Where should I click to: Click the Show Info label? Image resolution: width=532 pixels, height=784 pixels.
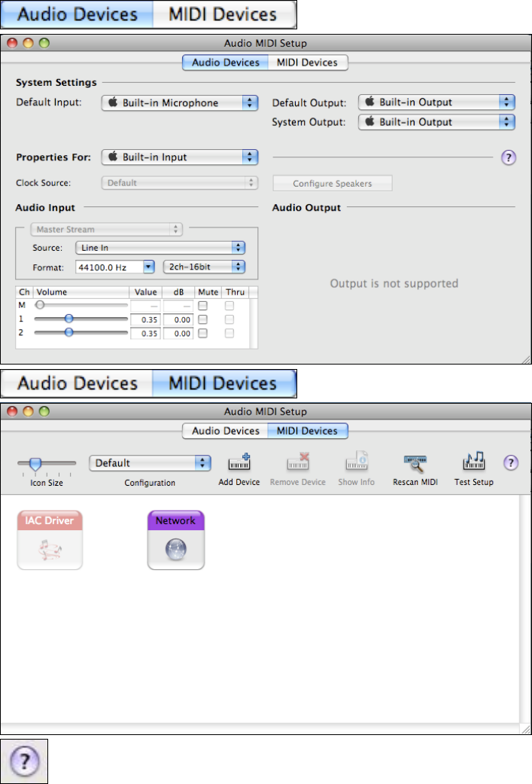point(357,483)
